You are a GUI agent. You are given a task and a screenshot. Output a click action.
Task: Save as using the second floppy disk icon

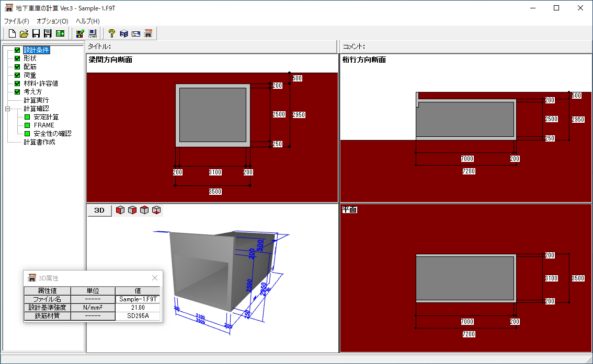[x=48, y=33]
